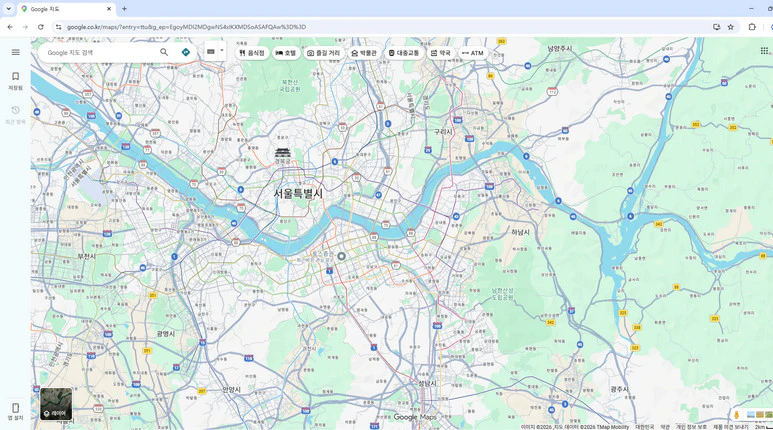Image resolution: width=773 pixels, height=430 pixels.
Task: Click the 광명시 city label
Action: (x=166, y=334)
